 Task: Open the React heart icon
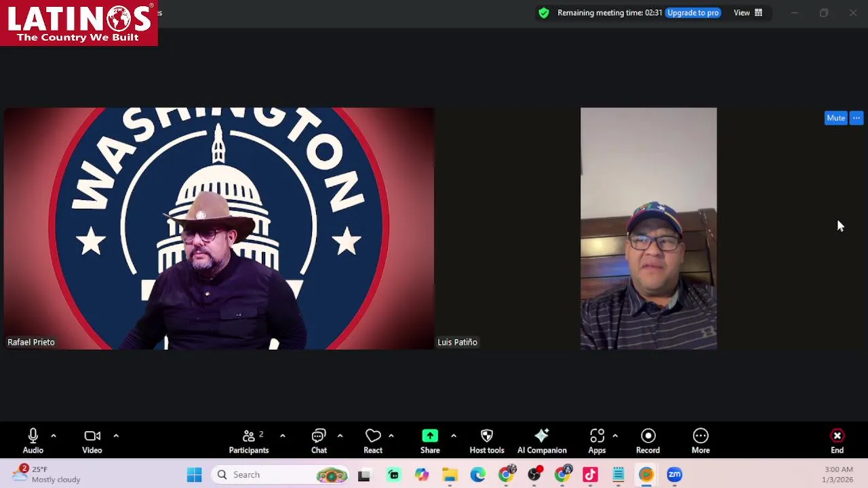click(x=373, y=441)
